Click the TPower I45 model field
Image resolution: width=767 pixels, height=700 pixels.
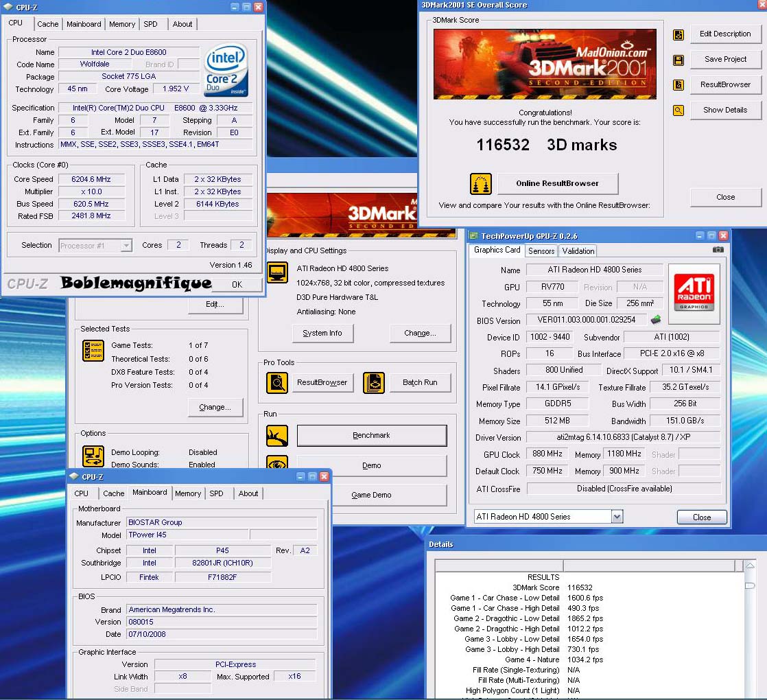tap(186, 535)
